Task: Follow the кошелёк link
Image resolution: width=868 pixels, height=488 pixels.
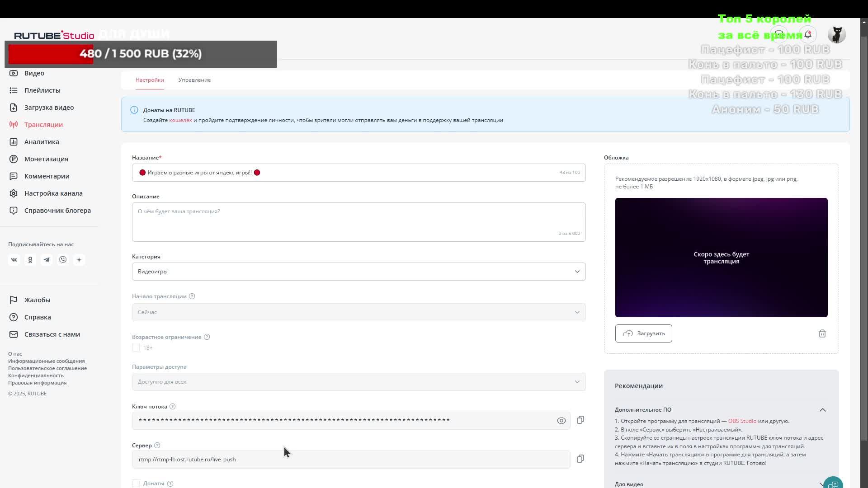Action: coord(180,120)
